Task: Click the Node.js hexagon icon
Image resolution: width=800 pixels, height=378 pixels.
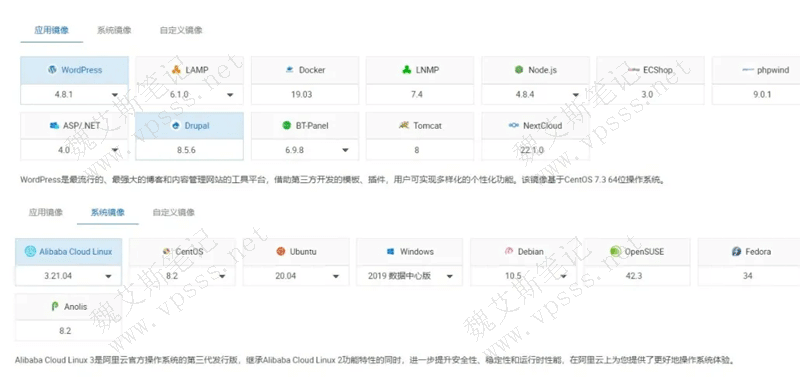Action: [519, 70]
